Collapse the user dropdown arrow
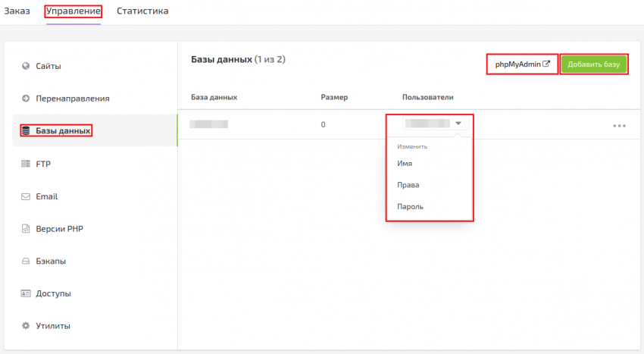The width and height of the screenshot is (644, 354). coord(458,124)
